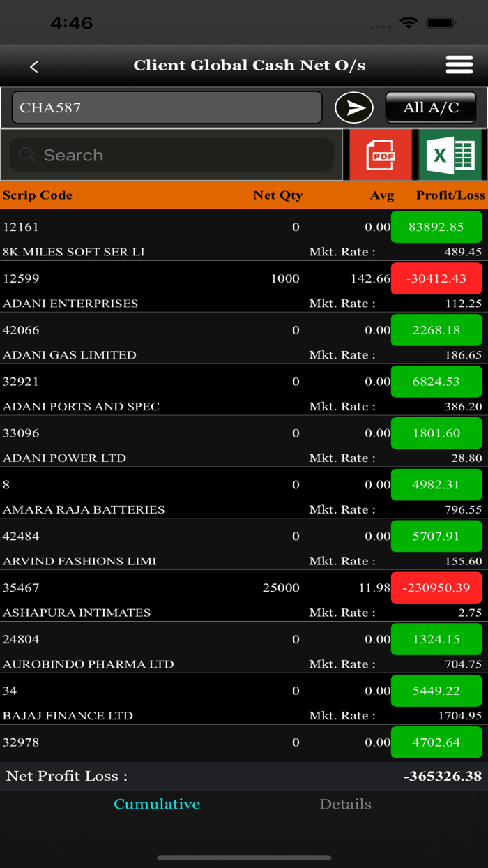Tap the Profit/Loss column header
Screen dimensions: 488x868
pos(450,195)
